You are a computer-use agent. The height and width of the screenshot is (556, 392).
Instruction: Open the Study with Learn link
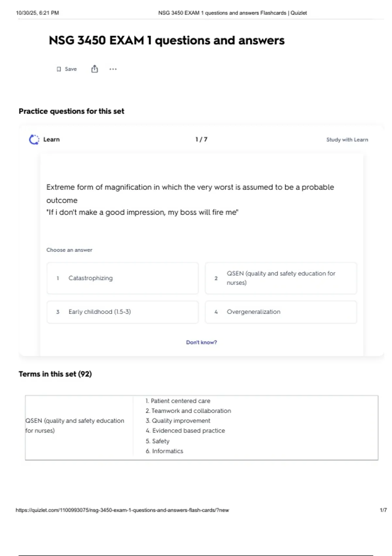click(347, 140)
